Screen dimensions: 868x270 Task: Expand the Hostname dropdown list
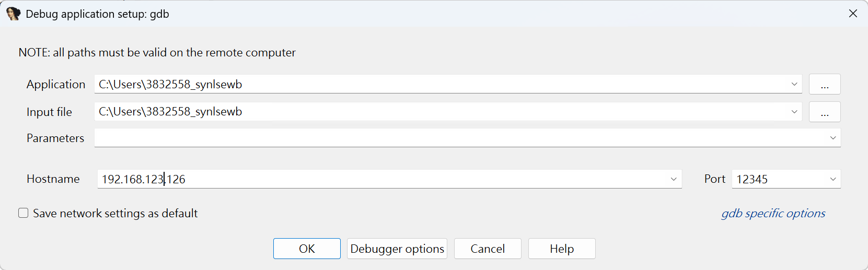coord(674,179)
